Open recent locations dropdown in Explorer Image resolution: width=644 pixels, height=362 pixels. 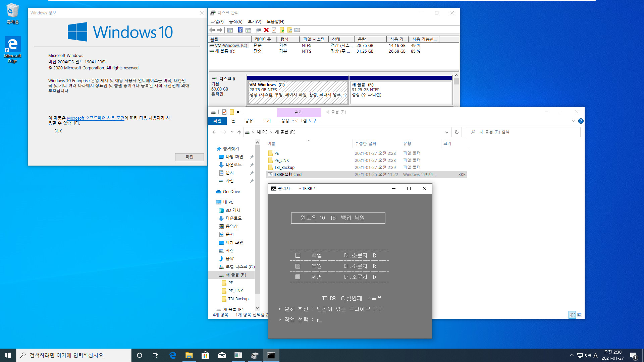232,132
